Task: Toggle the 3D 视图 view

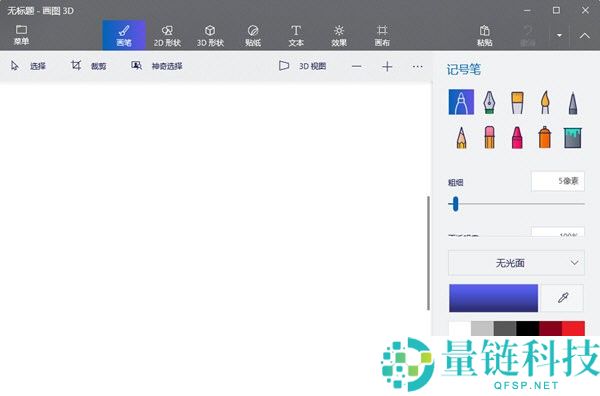Action: pyautogui.click(x=302, y=66)
